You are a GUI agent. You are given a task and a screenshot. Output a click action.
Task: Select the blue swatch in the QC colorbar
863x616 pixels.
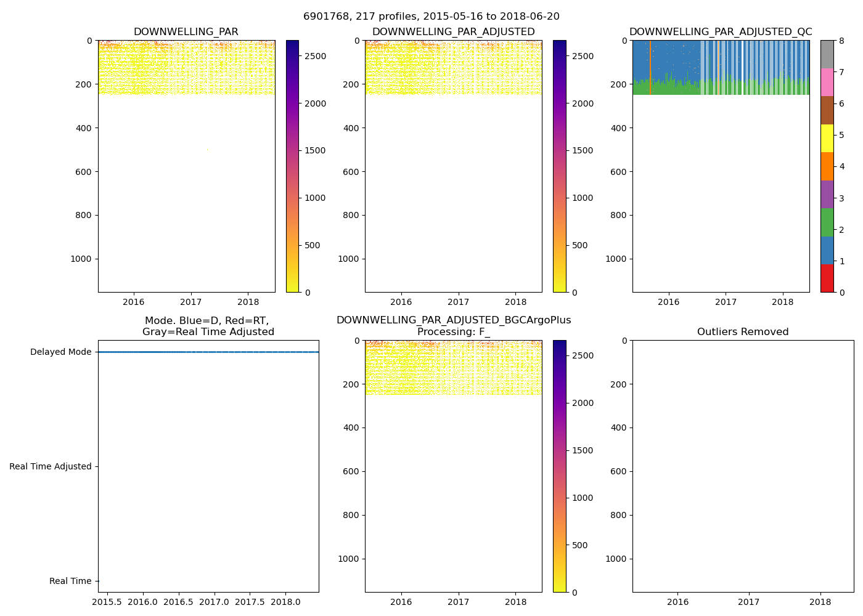point(827,250)
